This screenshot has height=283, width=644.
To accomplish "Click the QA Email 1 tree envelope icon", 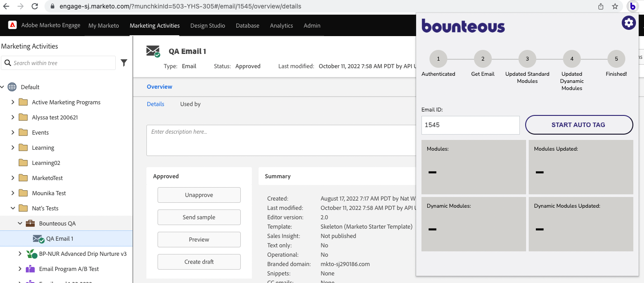I will point(38,239).
